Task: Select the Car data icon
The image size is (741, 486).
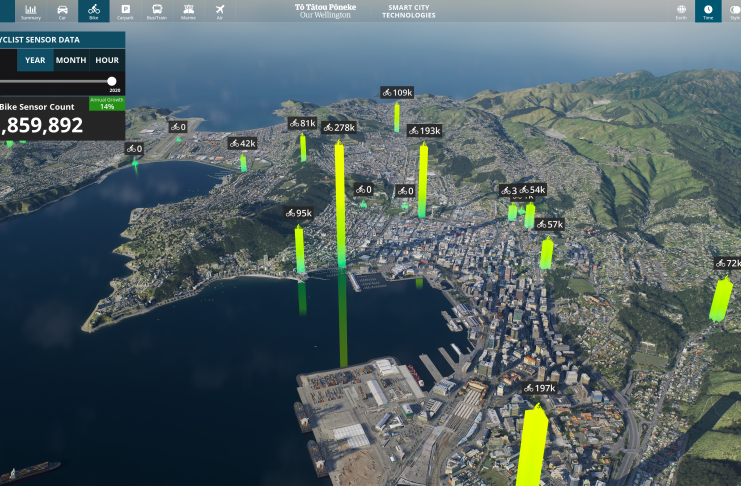Action: coord(62,11)
